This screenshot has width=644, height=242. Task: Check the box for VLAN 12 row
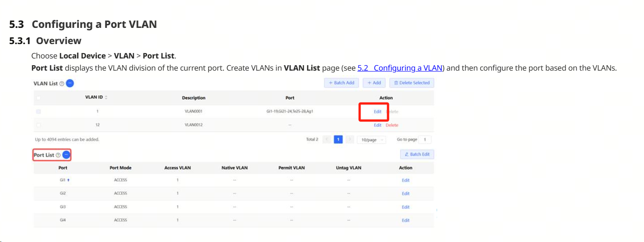click(38, 125)
